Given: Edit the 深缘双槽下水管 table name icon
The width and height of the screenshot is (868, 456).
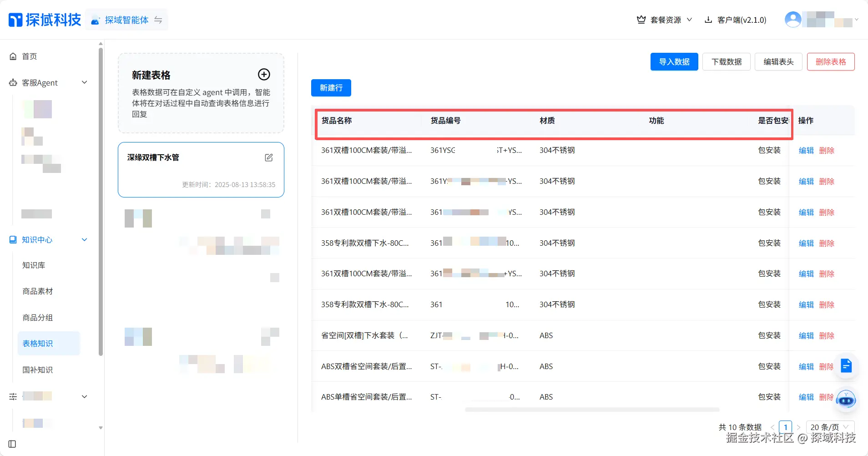Looking at the screenshot, I should coord(269,157).
